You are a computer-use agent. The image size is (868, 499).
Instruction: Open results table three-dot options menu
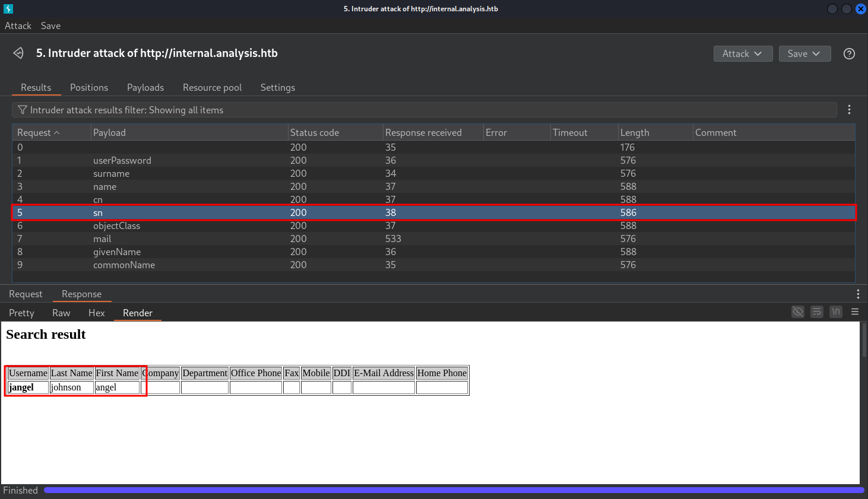click(x=849, y=110)
